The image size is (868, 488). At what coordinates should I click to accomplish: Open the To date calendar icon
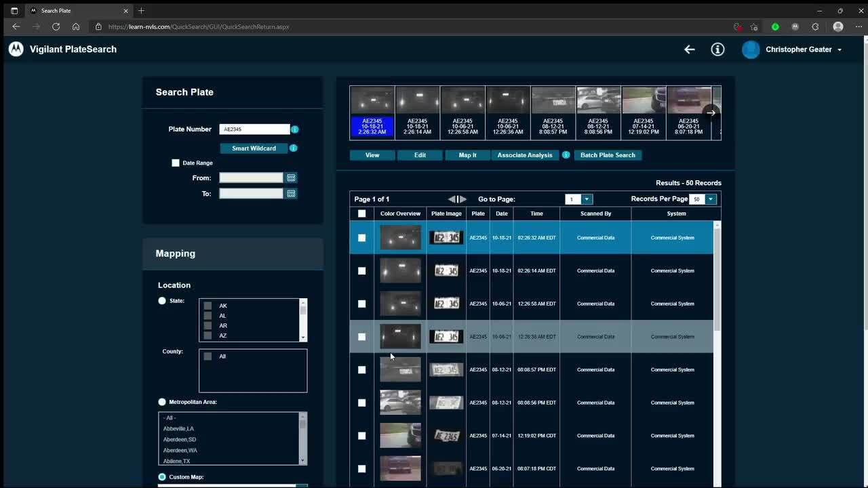[291, 193]
